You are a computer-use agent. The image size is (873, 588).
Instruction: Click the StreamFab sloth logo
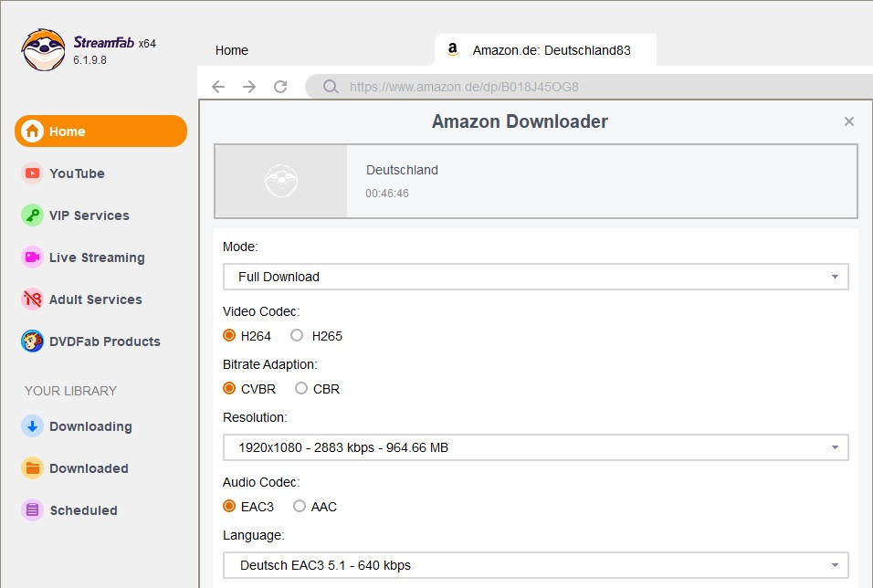43,50
